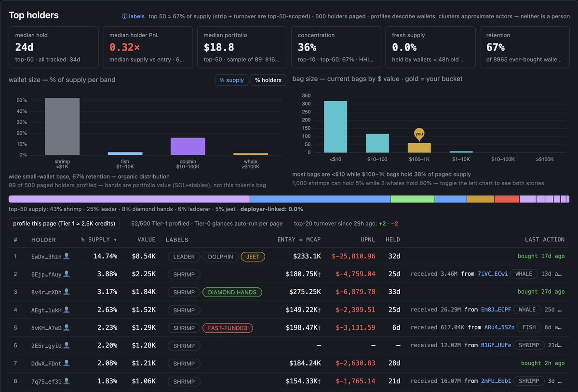Click the teal $10–100 bag bar
The height and width of the screenshot is (392, 578).
[377, 143]
